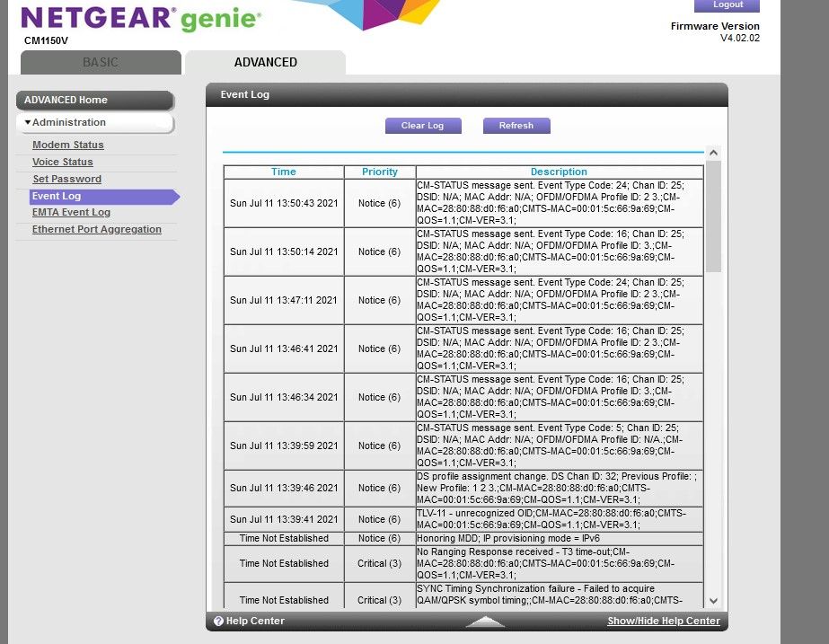Screen dimensions: 829x644
Task: Select the ADVANCED tab
Action: pos(266,62)
